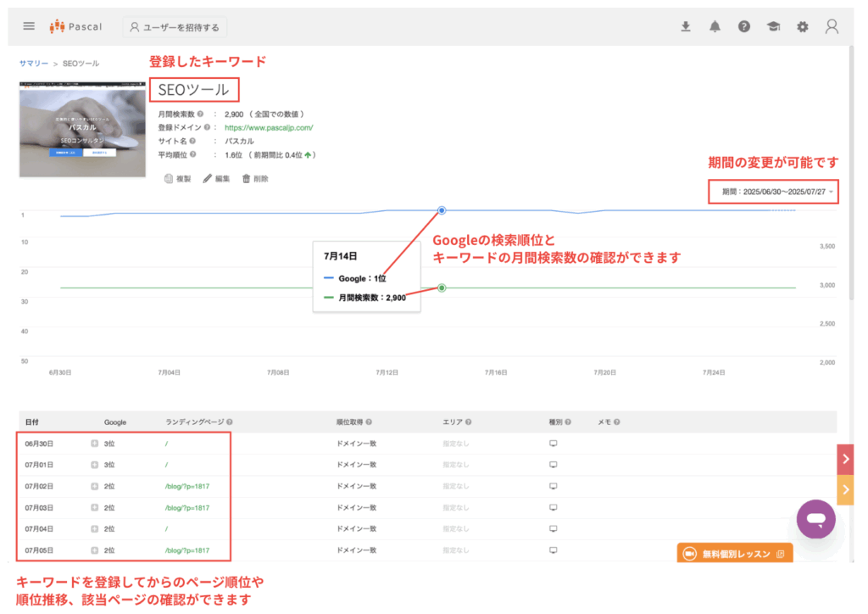Viewport: 868px width, 614px height.
Task: Click the website thumbnail preview image
Action: (x=81, y=129)
